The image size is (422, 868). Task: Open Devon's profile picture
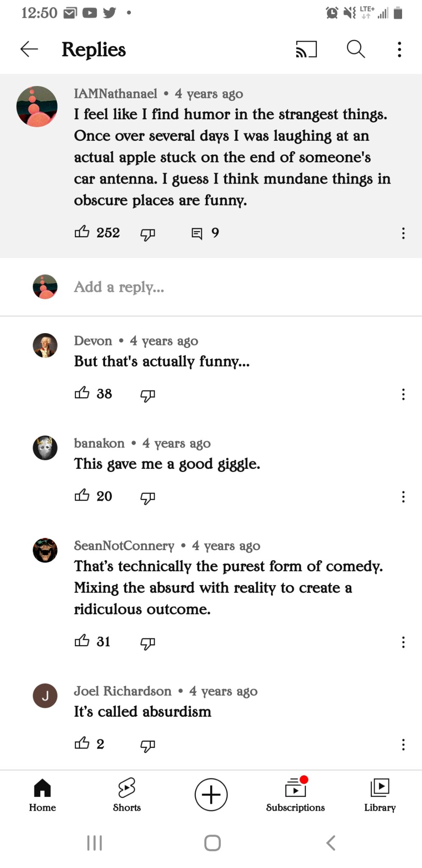click(x=44, y=345)
